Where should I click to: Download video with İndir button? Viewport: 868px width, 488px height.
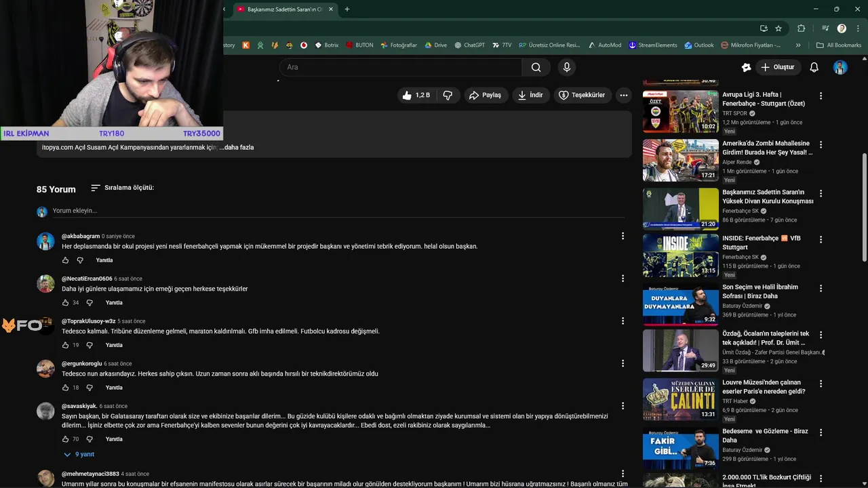[x=530, y=96]
